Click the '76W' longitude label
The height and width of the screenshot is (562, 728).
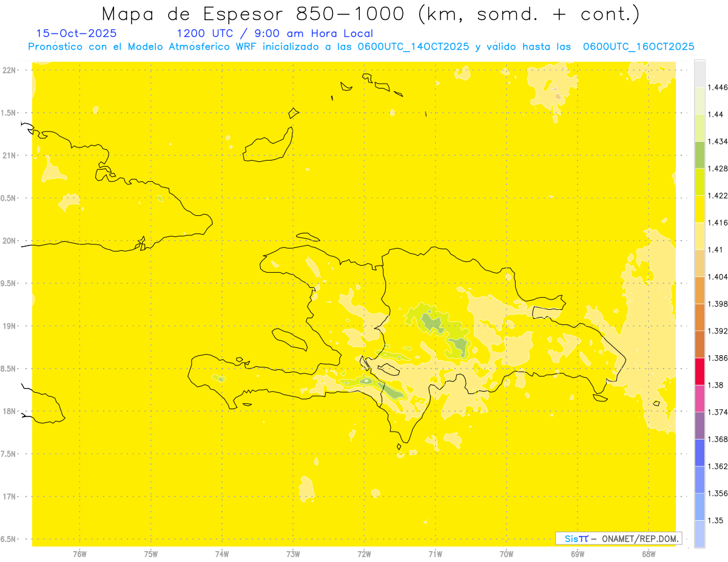79,554
